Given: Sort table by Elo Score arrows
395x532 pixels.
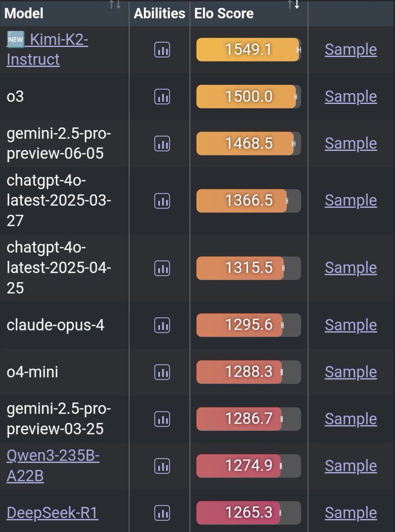Looking at the screenshot, I should click(294, 4).
